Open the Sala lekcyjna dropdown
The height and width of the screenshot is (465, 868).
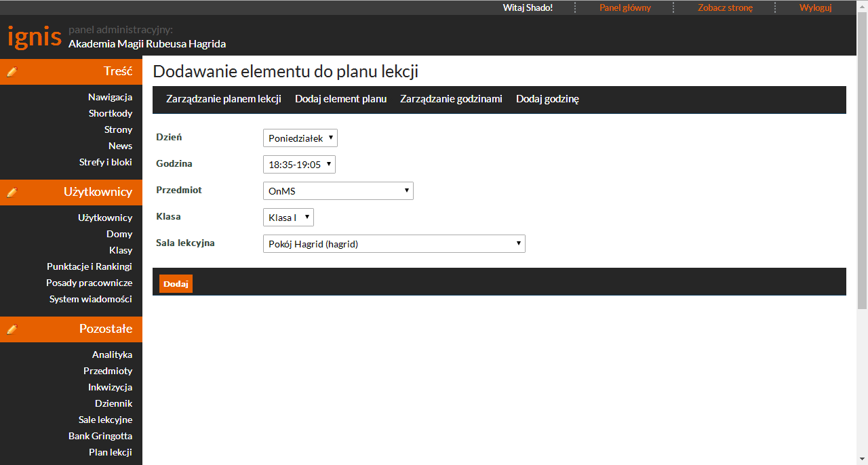pyautogui.click(x=393, y=244)
